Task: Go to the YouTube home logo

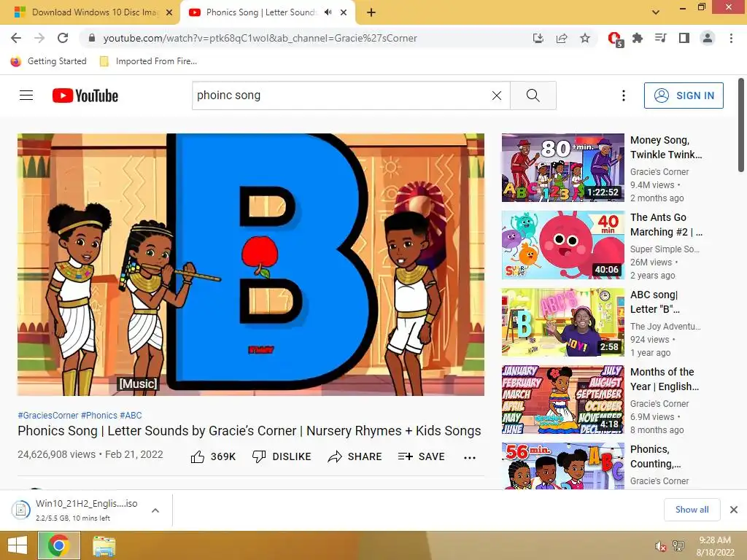Action: click(85, 96)
